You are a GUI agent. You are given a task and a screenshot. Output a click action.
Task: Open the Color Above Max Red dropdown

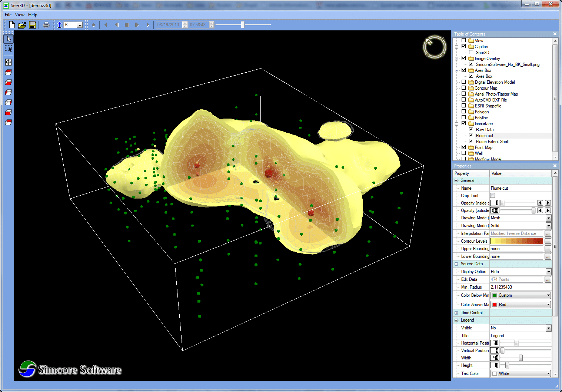[x=548, y=305]
